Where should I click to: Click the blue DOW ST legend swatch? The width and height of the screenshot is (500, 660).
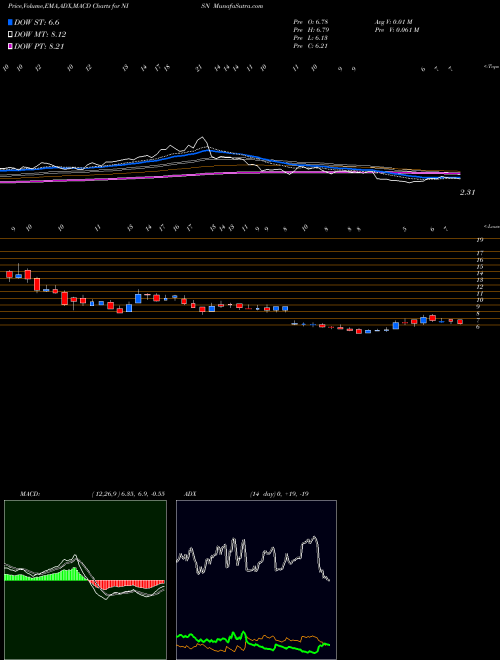tap(10, 22)
